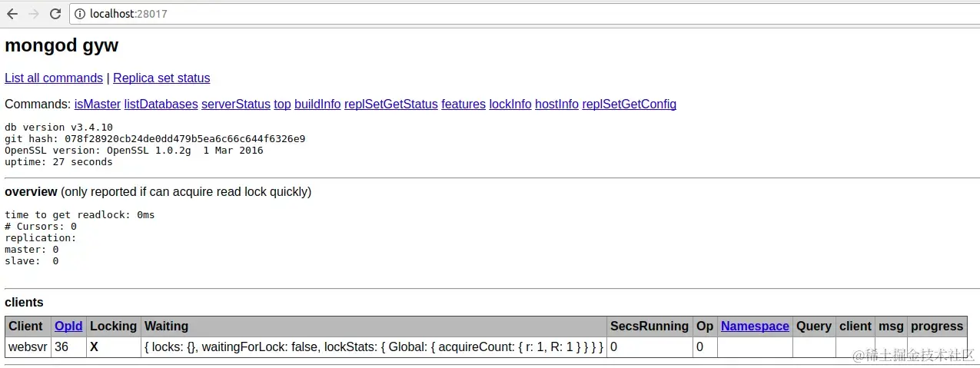The image size is (980, 368).
Task: Click the browser back arrow
Action: 12,14
